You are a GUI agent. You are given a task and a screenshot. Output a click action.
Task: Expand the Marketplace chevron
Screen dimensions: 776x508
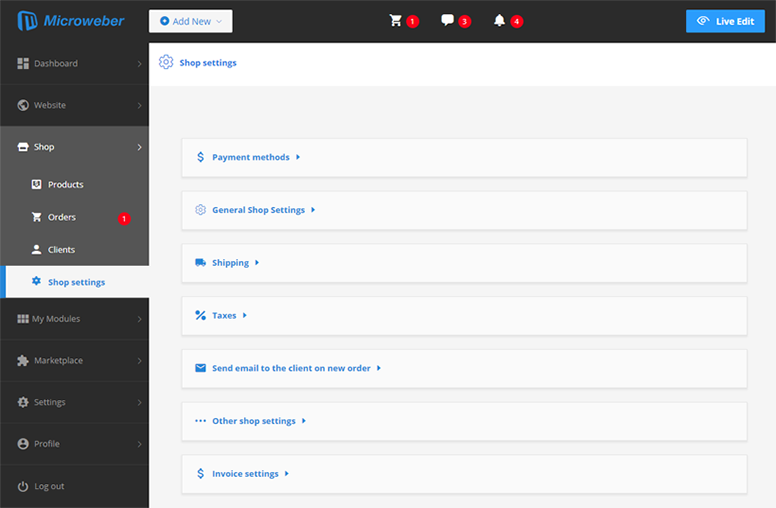point(140,361)
